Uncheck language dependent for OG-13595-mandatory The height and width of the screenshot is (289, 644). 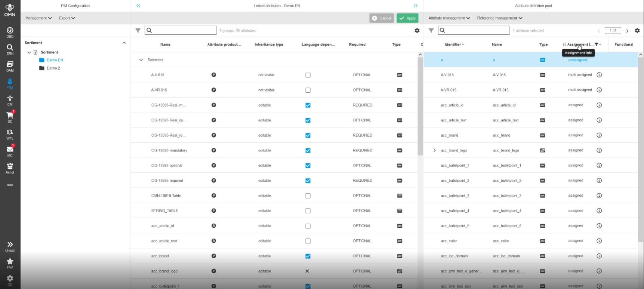308,151
